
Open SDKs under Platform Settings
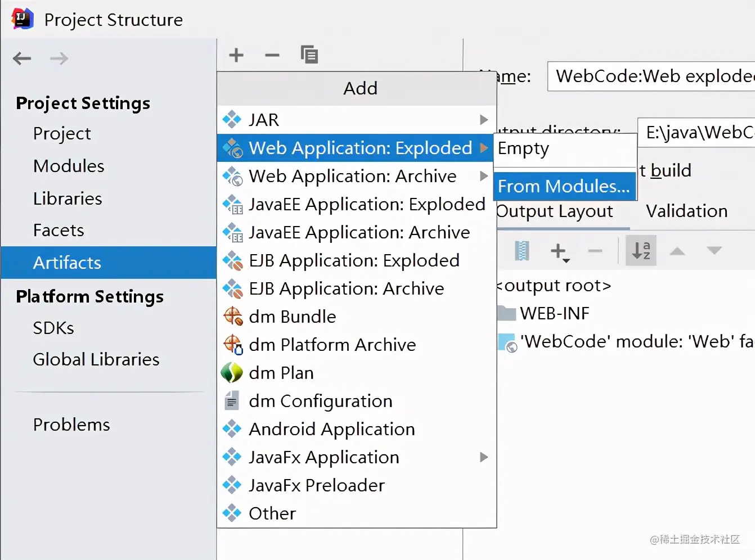tap(53, 328)
